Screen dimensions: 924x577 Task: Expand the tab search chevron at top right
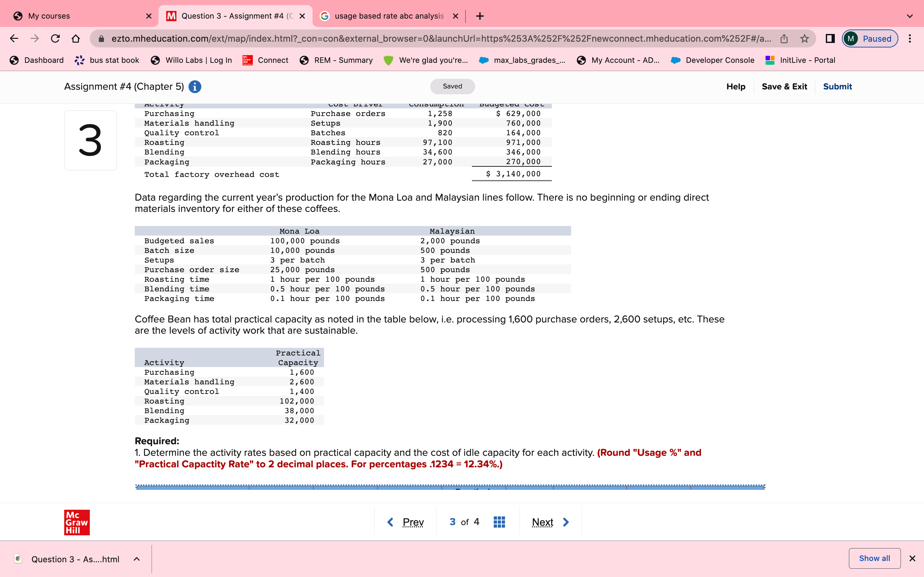coord(910,16)
